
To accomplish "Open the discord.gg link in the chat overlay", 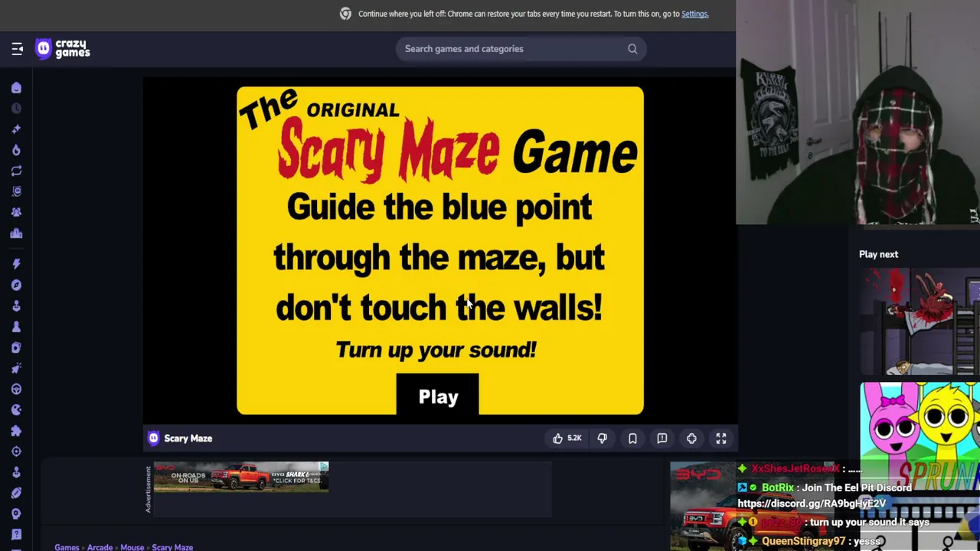I will (812, 504).
